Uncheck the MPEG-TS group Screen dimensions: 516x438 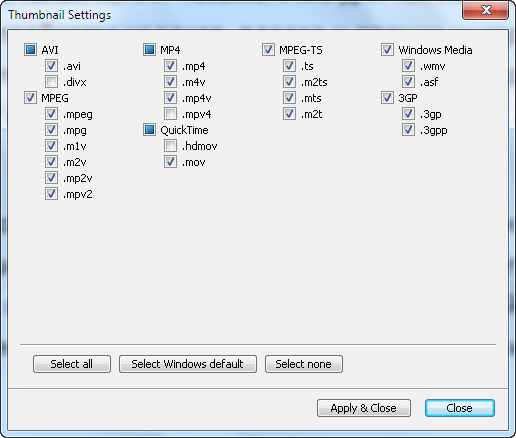(x=268, y=50)
